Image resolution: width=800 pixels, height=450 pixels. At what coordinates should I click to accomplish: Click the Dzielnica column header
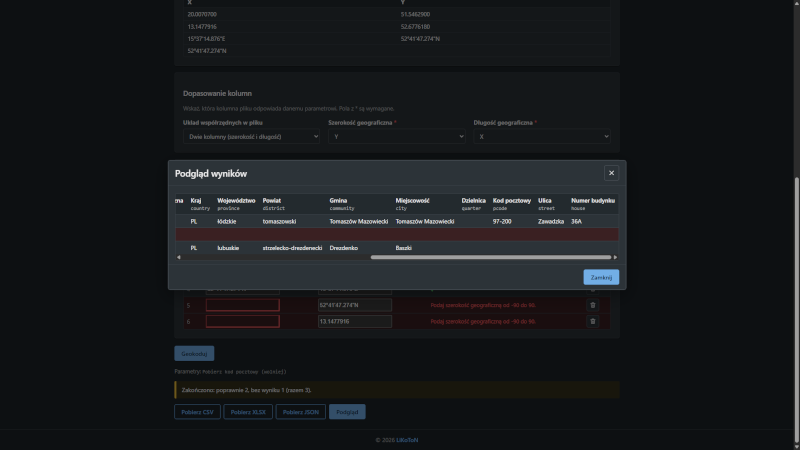click(473, 204)
